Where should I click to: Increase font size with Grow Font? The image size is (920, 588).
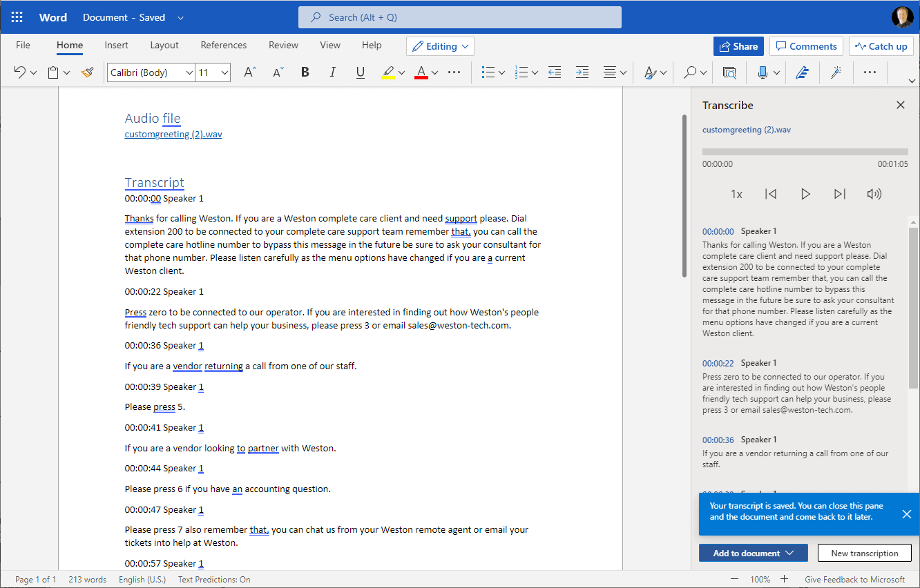[250, 72]
